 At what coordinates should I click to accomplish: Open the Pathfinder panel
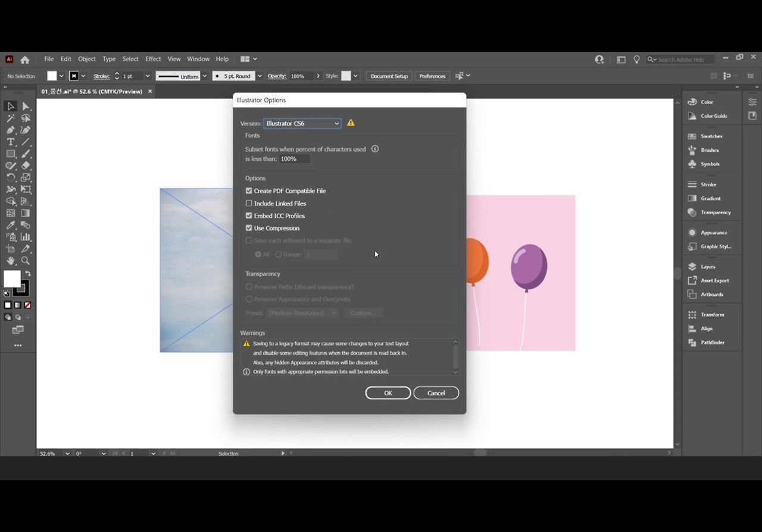coord(712,343)
